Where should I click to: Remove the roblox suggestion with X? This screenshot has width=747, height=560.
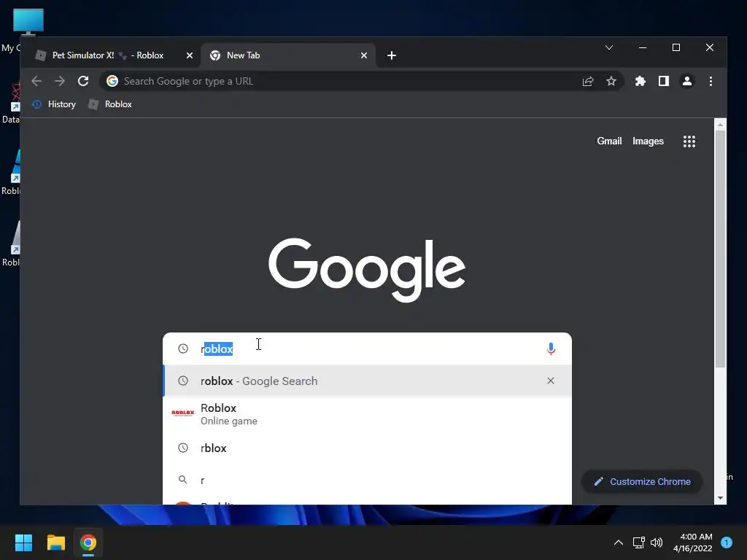[551, 381]
